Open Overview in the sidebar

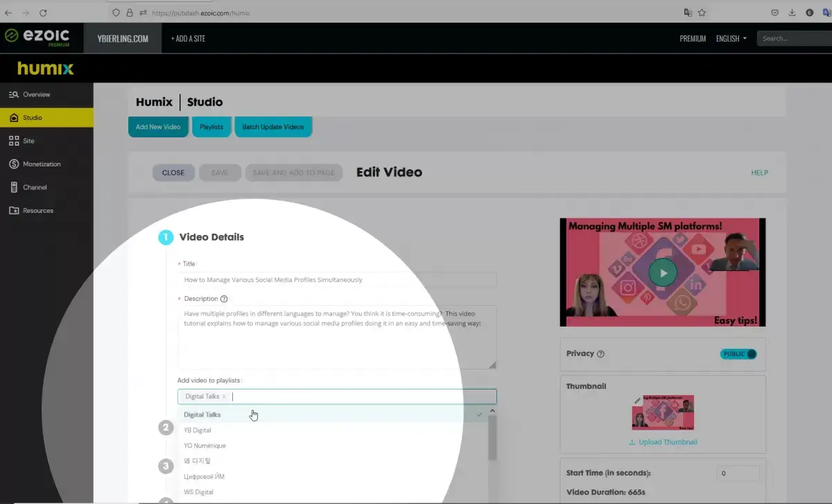coord(46,94)
